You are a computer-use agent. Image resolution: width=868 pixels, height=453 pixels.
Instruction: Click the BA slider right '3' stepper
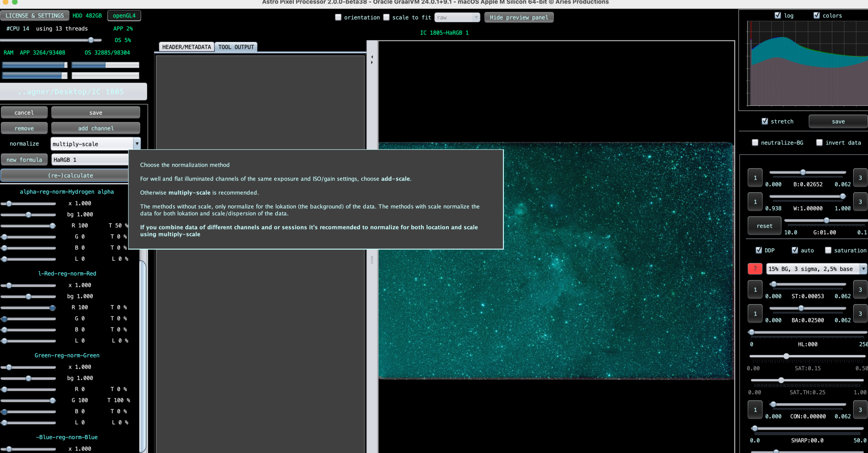pos(860,314)
